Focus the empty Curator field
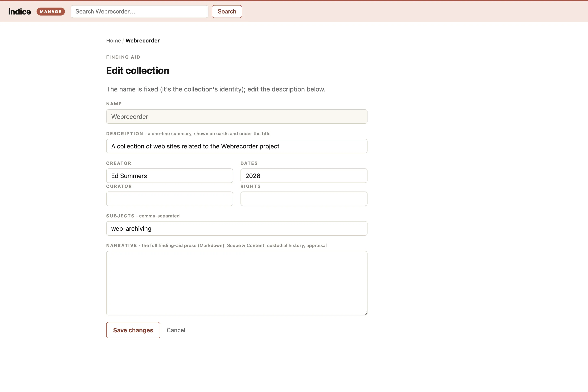The image size is (588, 392). pyautogui.click(x=169, y=199)
